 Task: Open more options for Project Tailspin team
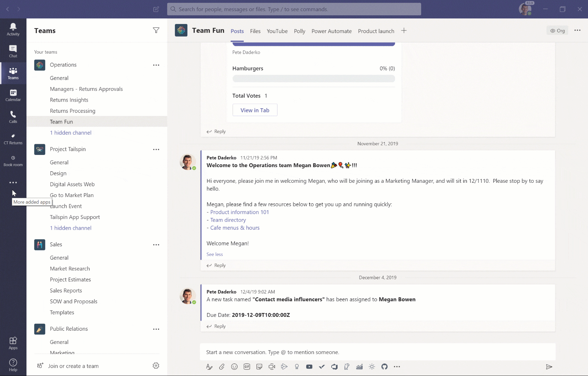click(156, 149)
